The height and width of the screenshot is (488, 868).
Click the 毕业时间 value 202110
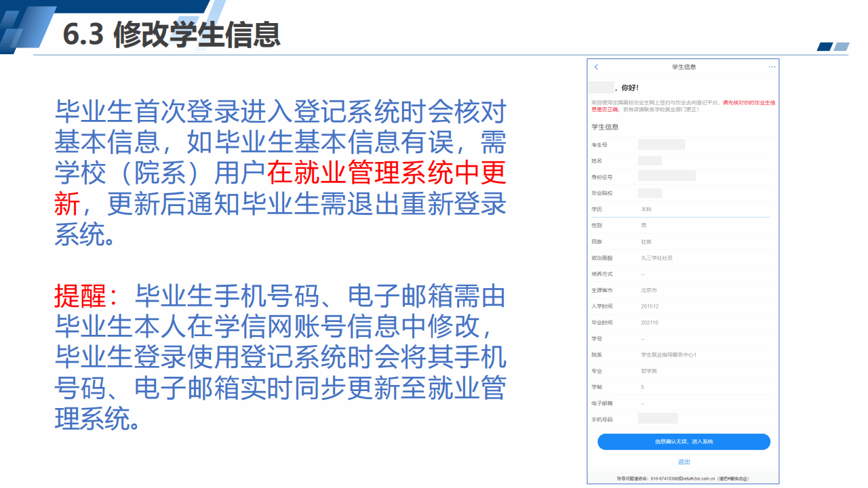650,323
